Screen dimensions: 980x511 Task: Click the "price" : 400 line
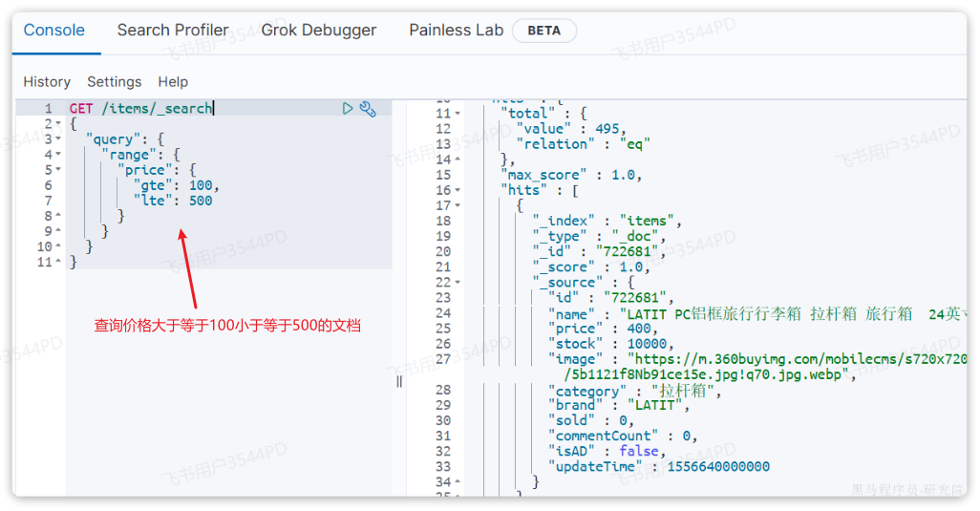[603, 329]
